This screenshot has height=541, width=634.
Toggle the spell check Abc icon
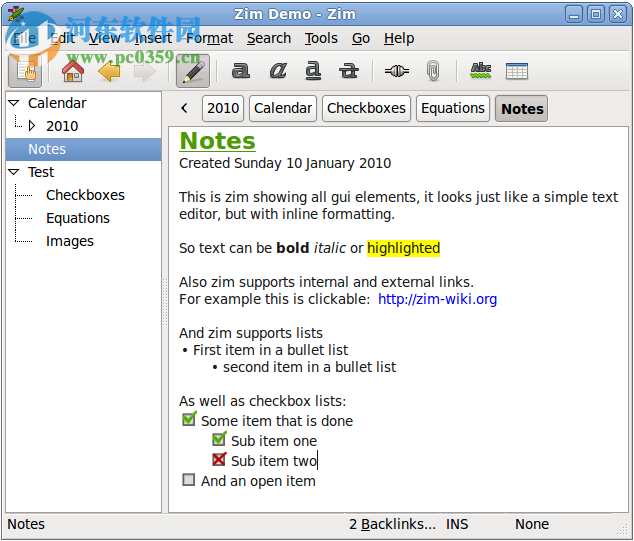point(481,71)
